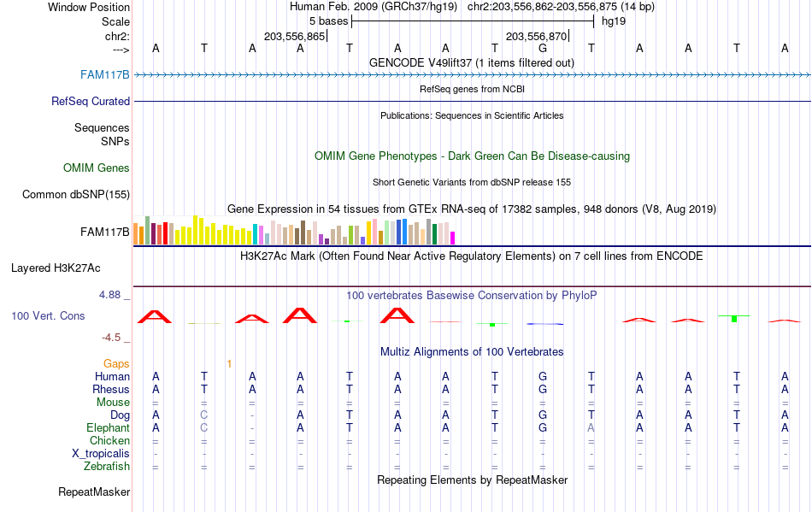
Task: Click the OMIM Gene Phenotypes green title
Action: pos(472,156)
